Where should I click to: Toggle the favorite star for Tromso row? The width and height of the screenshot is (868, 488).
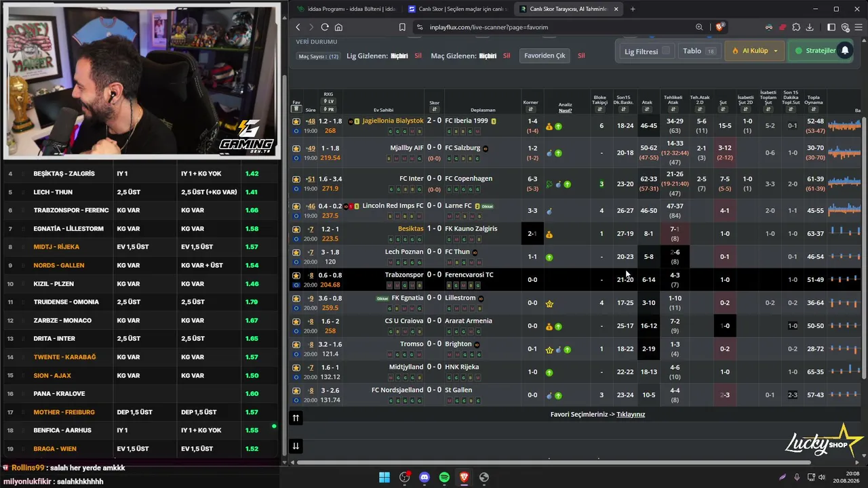pos(296,344)
